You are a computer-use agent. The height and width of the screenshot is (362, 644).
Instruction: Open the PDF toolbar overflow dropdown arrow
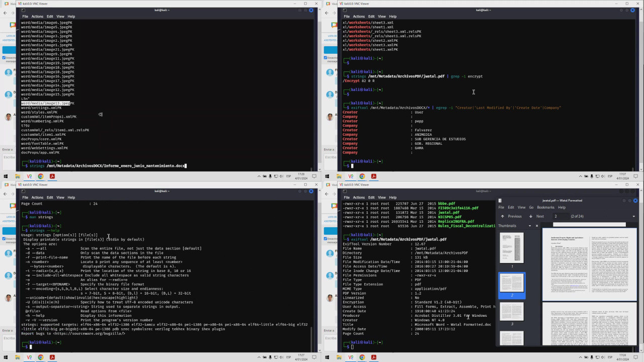[x=633, y=216]
